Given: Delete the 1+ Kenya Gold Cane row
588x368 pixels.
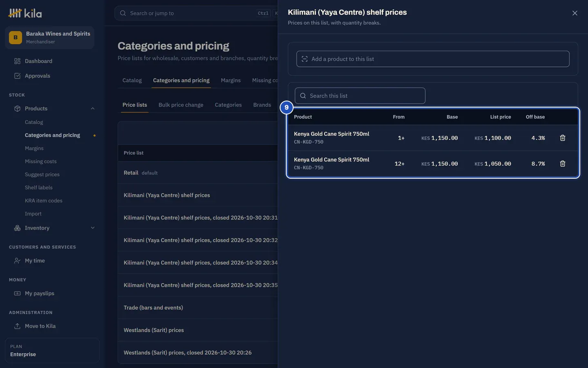Looking at the screenshot, I should [562, 138].
